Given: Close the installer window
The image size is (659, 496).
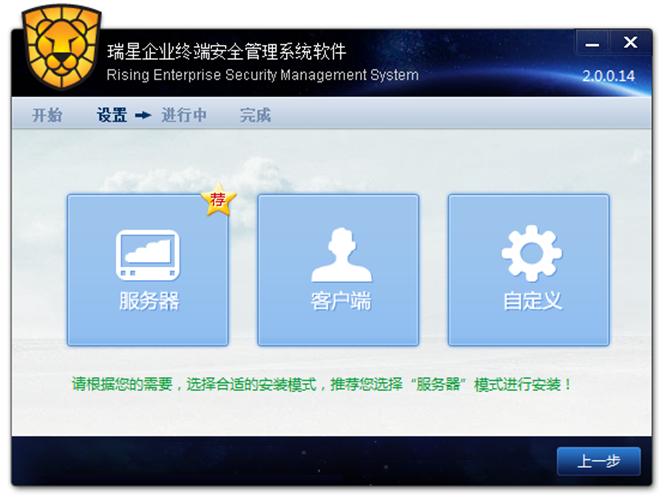Looking at the screenshot, I should (x=630, y=42).
